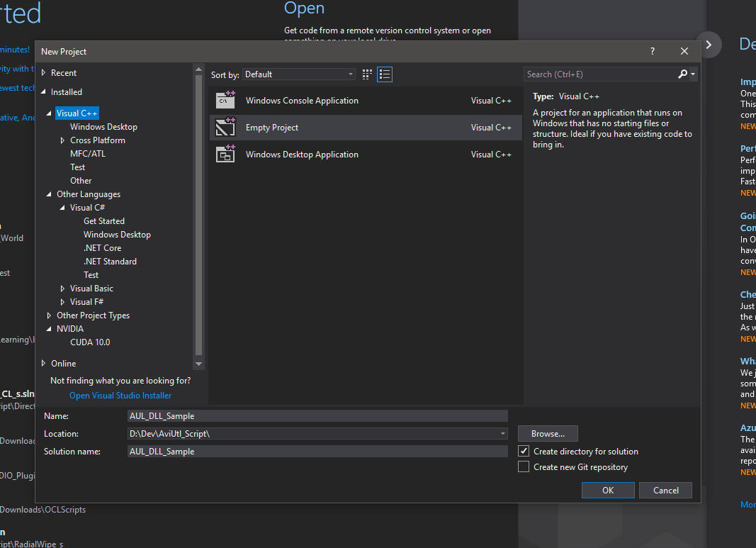Click the forward chevron arrow near top right
Image resolution: width=756 pixels, height=548 pixels.
[x=709, y=44]
